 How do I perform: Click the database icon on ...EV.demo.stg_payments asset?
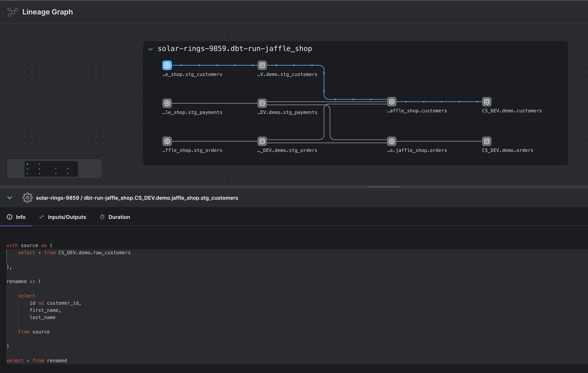click(x=262, y=103)
